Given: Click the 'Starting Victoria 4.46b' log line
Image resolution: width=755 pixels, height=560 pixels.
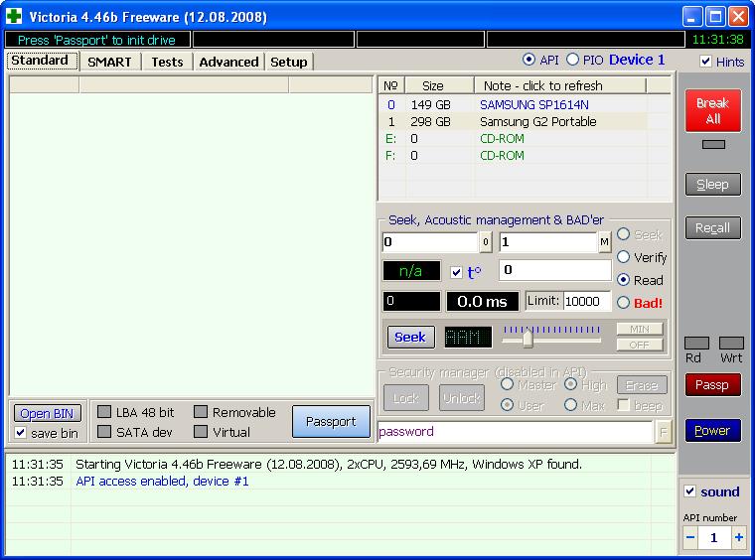Looking at the screenshot, I should click(329, 465).
